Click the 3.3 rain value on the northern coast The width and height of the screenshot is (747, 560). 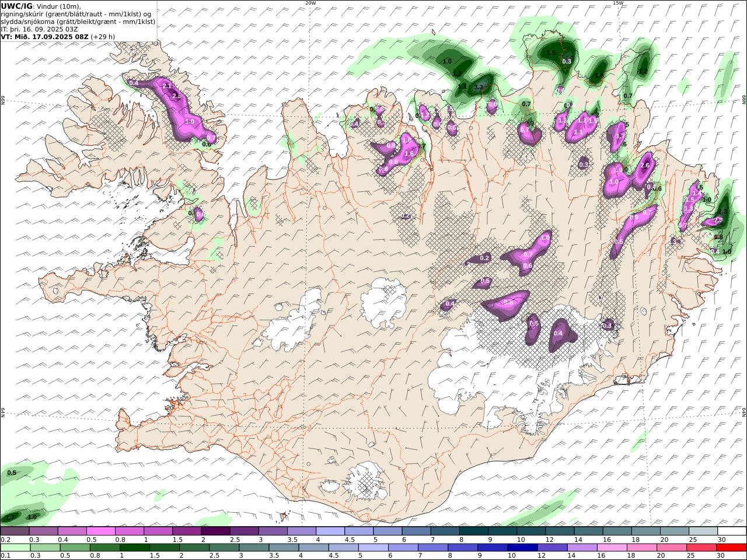pos(479,87)
